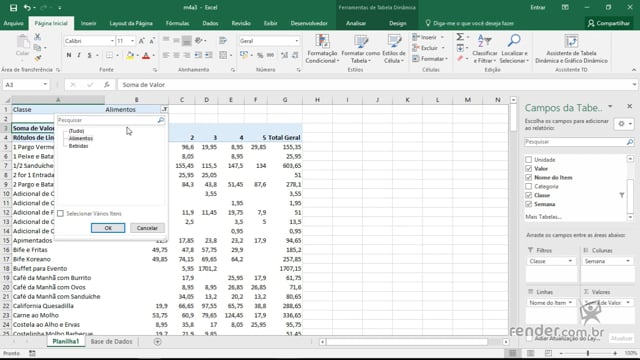
Task: Click the Save icon in the title bar
Action: coord(13,7)
